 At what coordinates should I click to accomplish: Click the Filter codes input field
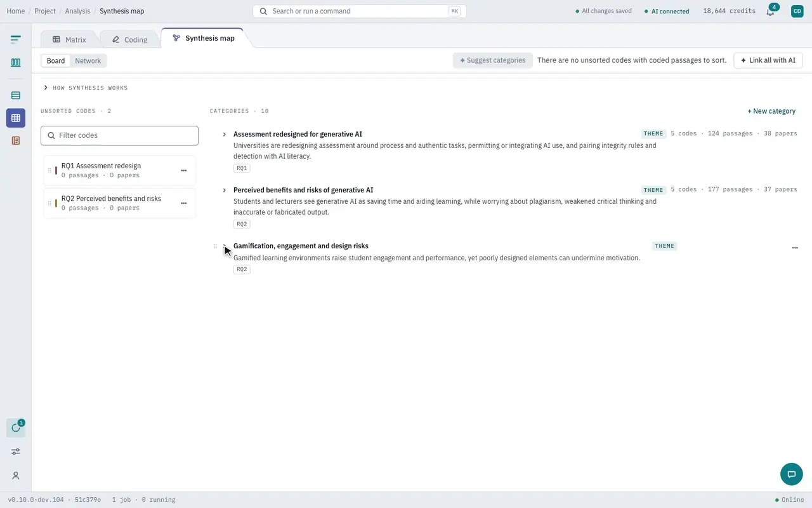(119, 135)
